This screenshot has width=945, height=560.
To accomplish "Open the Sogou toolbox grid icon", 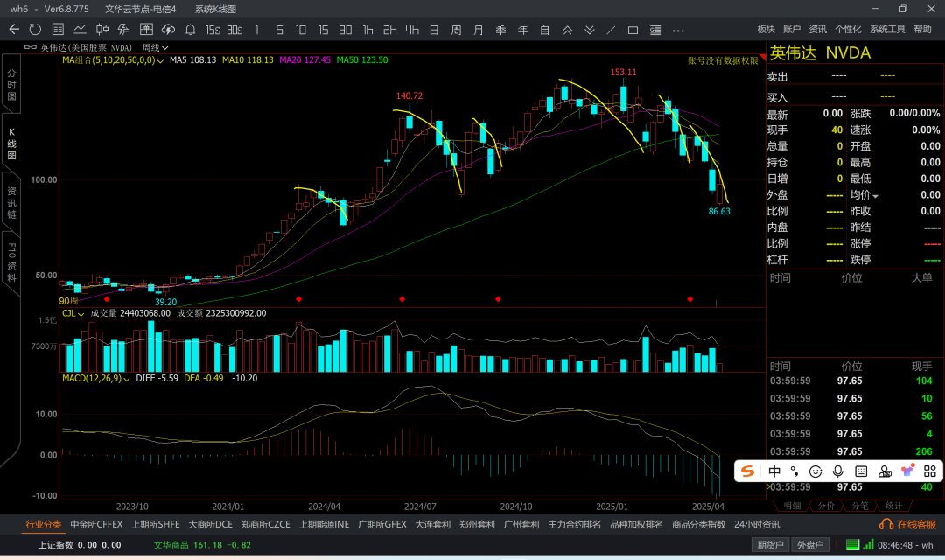I will coord(930,472).
